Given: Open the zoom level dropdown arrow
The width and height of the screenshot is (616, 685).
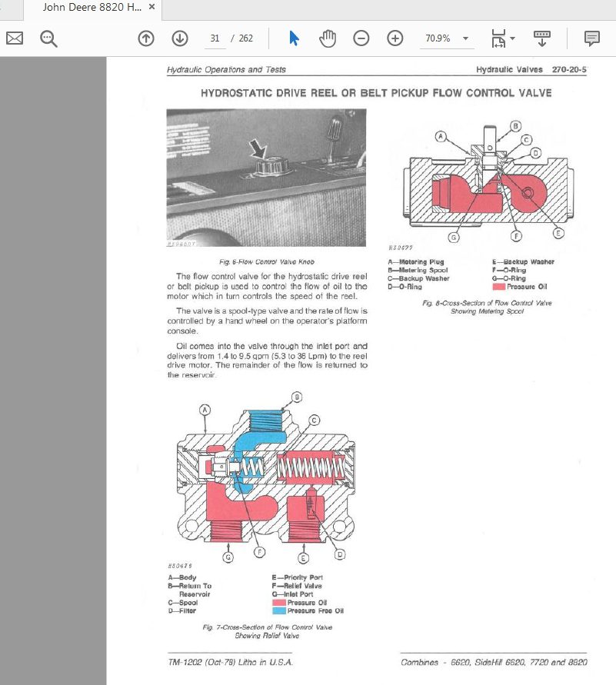Looking at the screenshot, I should [466, 38].
